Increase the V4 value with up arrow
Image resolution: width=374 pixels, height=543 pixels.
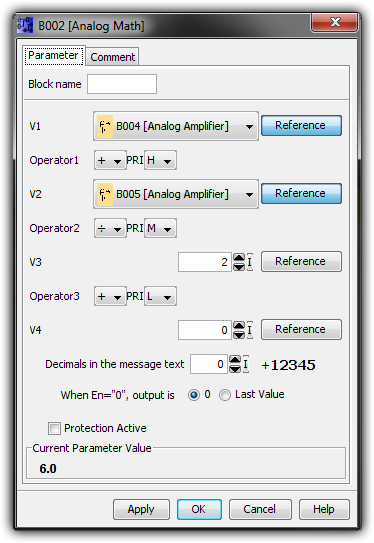[x=239, y=326]
